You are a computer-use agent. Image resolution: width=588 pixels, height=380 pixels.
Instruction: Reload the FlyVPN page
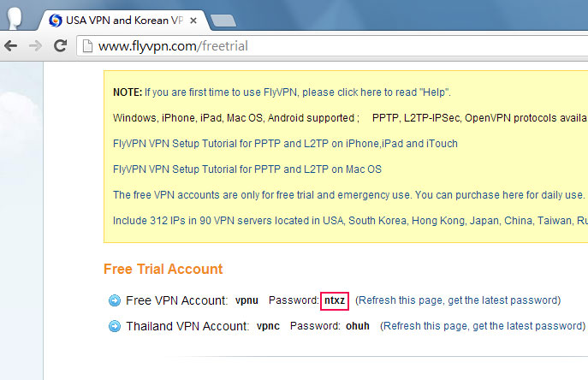(x=61, y=45)
